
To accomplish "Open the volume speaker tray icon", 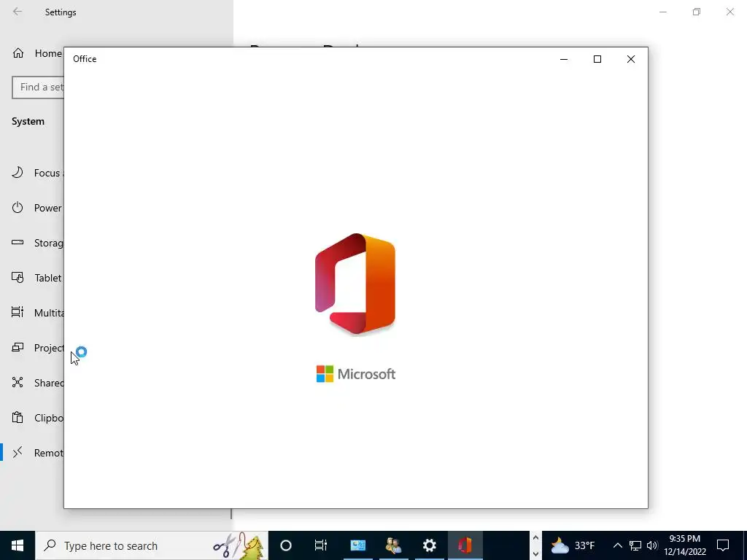I will point(652,545).
